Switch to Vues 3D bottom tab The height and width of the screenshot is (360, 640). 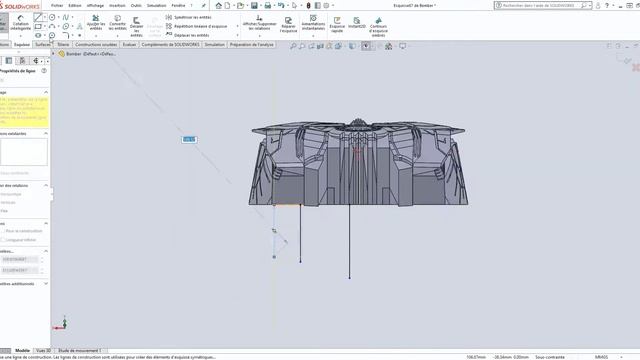pyautogui.click(x=43, y=351)
